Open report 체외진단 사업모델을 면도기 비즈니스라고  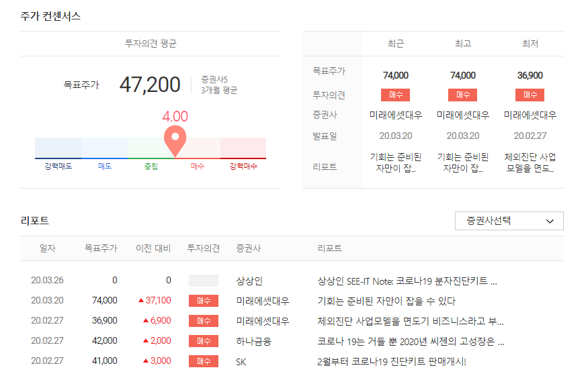(x=411, y=322)
